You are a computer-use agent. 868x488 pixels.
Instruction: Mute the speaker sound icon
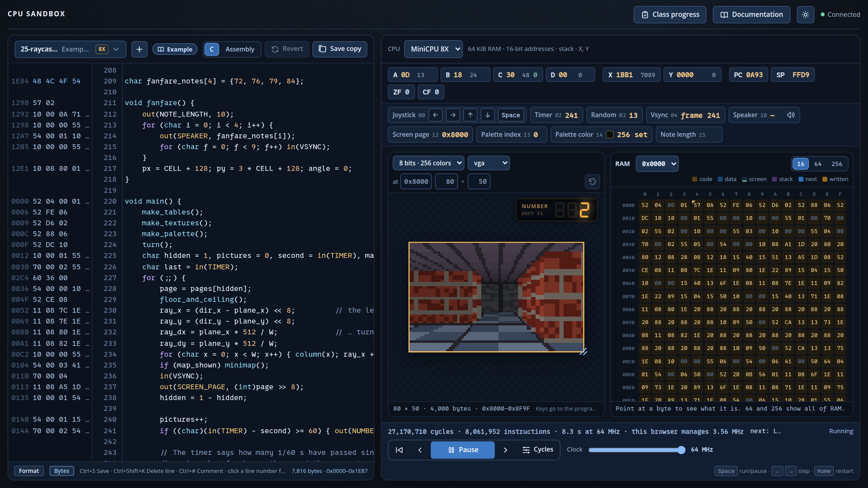coord(791,115)
